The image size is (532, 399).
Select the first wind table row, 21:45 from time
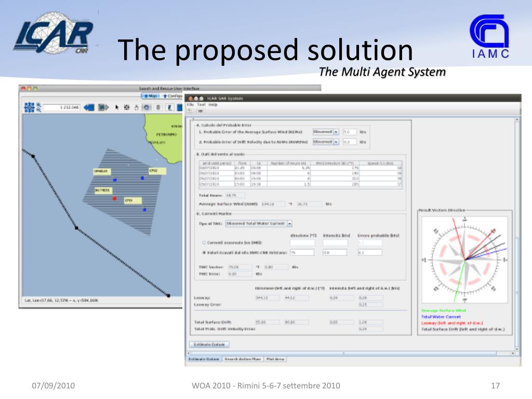click(x=300, y=168)
